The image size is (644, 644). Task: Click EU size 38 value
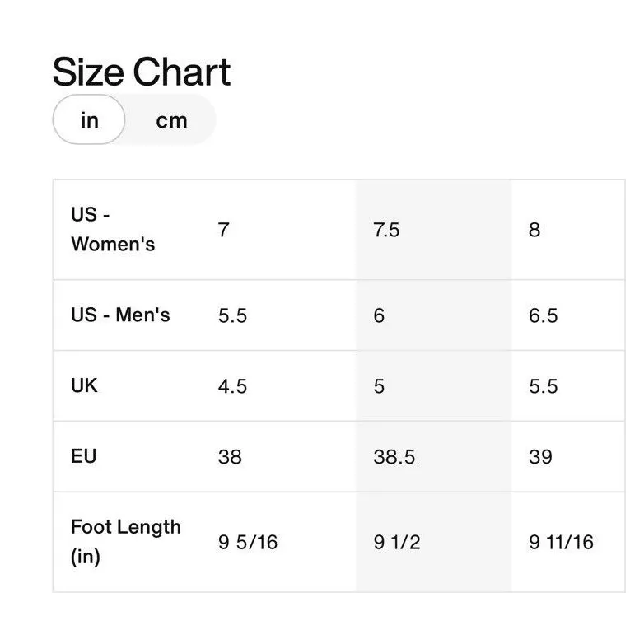[x=230, y=456]
